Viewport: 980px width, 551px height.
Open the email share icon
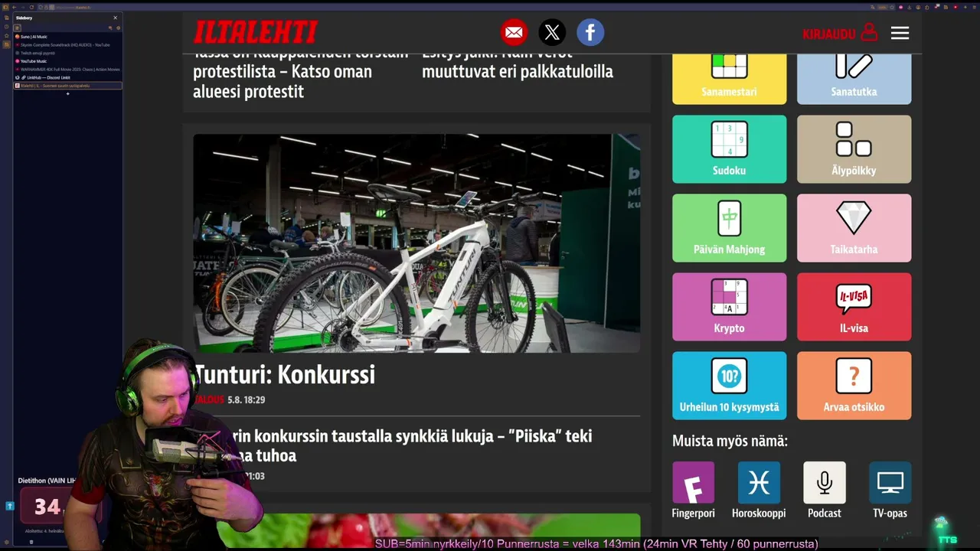514,32
